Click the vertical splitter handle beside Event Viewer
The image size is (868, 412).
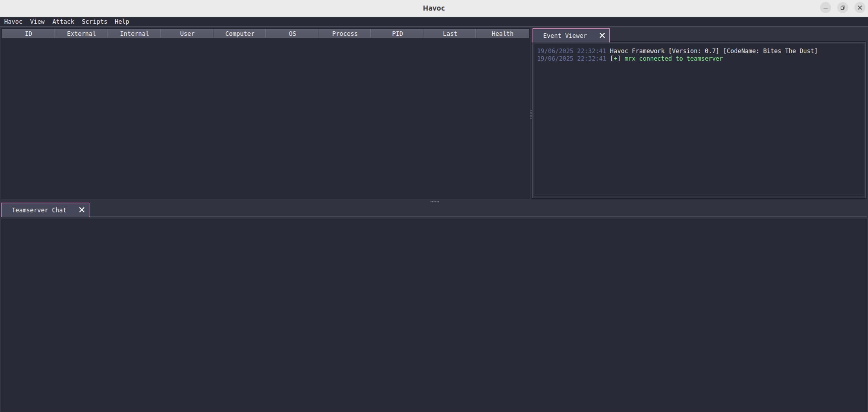point(531,115)
